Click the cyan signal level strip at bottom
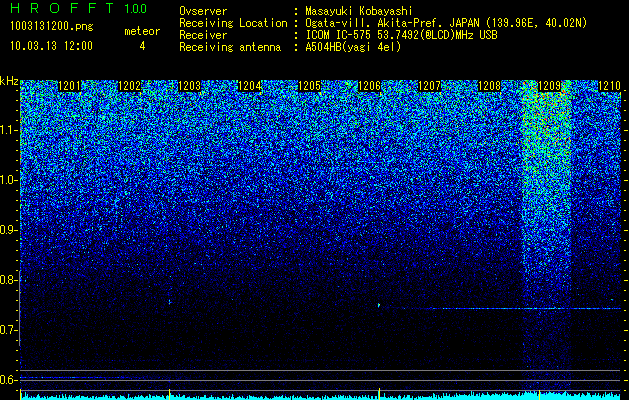Image resolution: width=629 pixels, height=400 pixels. [x=321, y=396]
